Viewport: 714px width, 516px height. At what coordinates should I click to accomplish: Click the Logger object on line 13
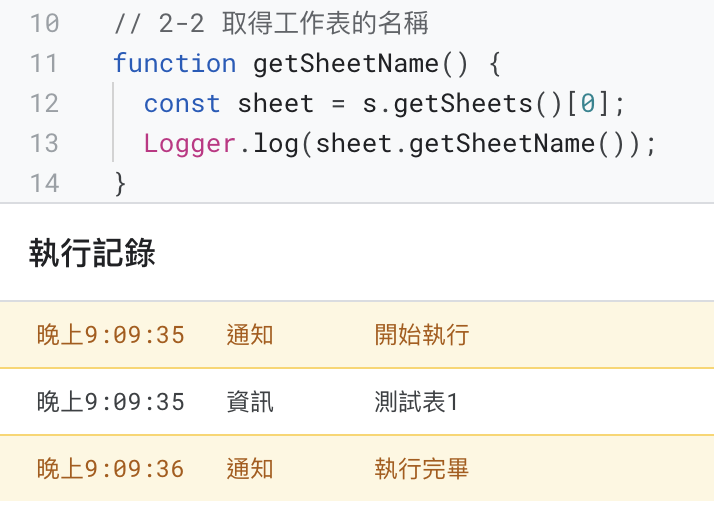pyautogui.click(x=190, y=144)
